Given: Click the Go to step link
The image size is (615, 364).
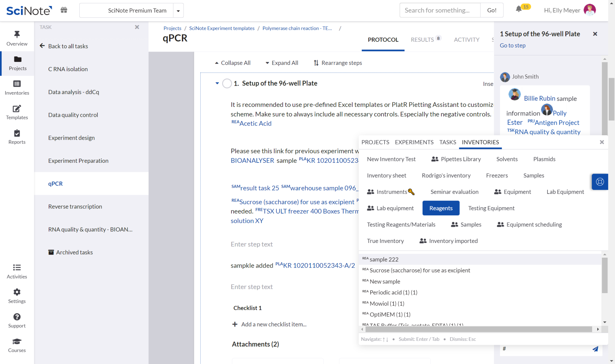Looking at the screenshot, I should click(512, 45).
